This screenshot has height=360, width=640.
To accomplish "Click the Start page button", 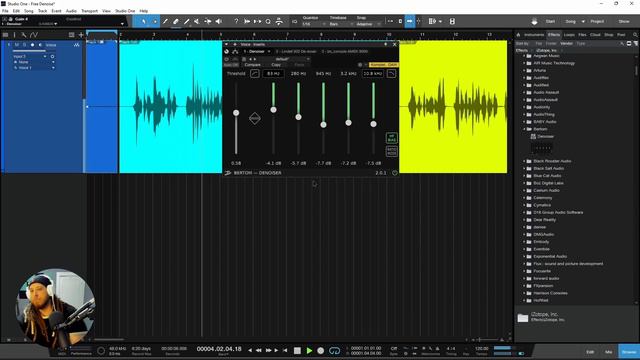I will tap(550, 21).
